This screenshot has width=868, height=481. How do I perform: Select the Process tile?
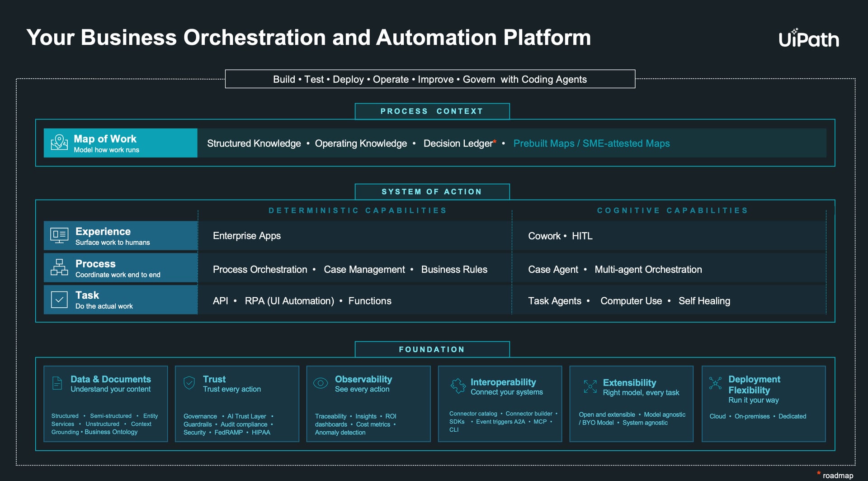coord(121,268)
